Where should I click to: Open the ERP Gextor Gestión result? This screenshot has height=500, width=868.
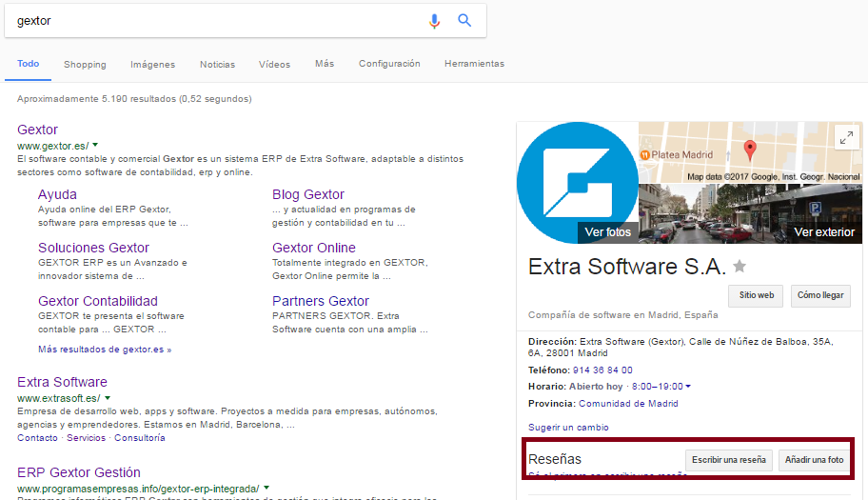point(79,472)
